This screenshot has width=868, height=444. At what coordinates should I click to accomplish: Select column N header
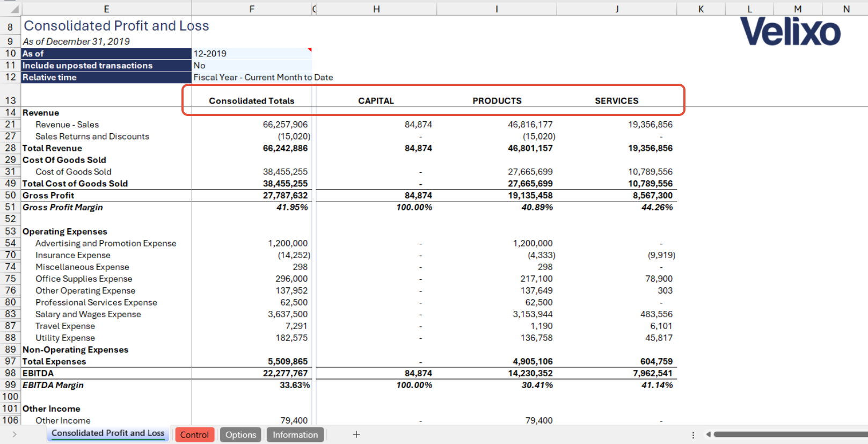pyautogui.click(x=846, y=9)
